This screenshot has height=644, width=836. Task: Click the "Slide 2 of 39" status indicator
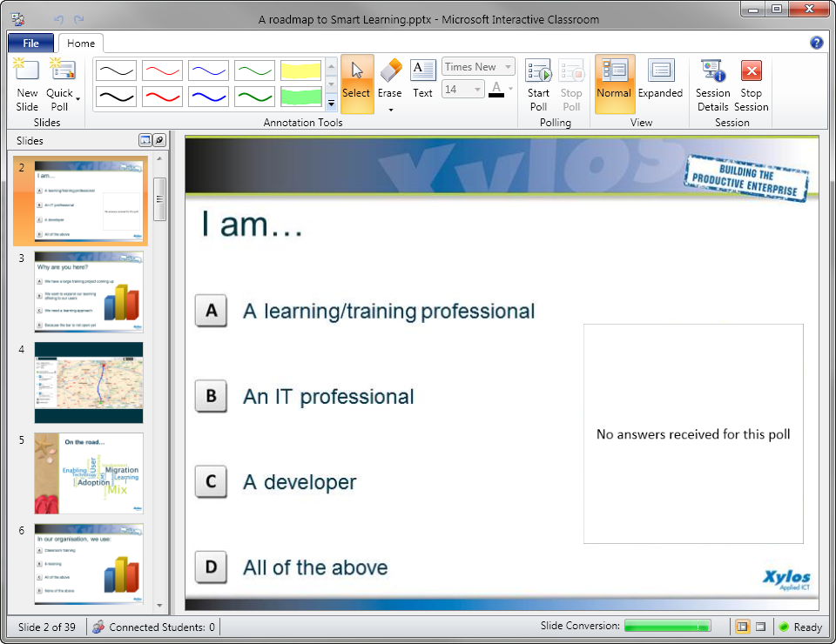[47, 627]
